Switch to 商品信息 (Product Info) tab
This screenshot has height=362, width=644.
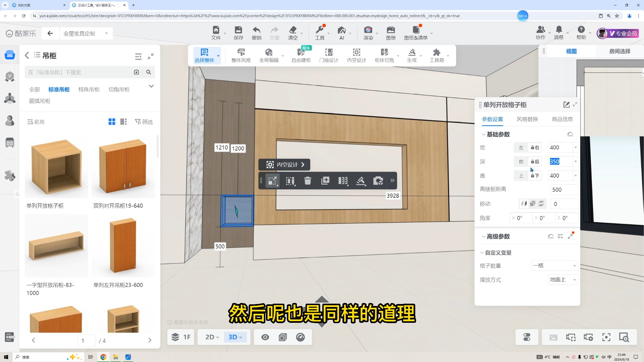tap(562, 119)
